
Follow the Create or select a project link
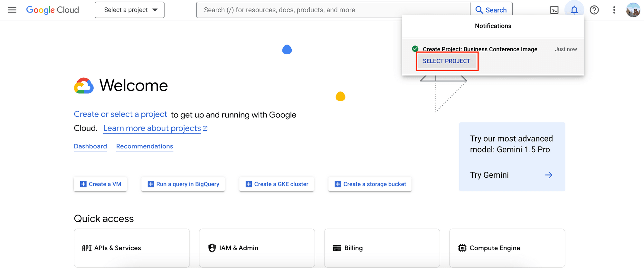tap(120, 114)
